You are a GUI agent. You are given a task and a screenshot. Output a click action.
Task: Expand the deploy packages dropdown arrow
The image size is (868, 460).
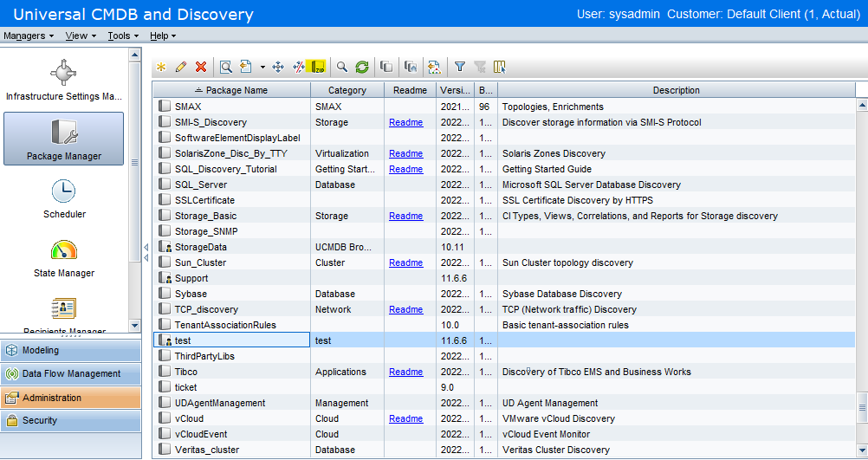(x=262, y=67)
